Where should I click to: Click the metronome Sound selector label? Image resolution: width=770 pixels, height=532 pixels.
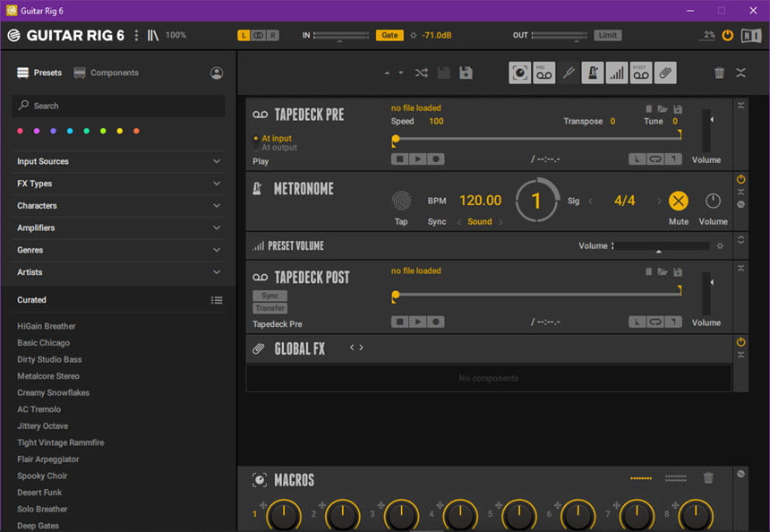(x=480, y=221)
